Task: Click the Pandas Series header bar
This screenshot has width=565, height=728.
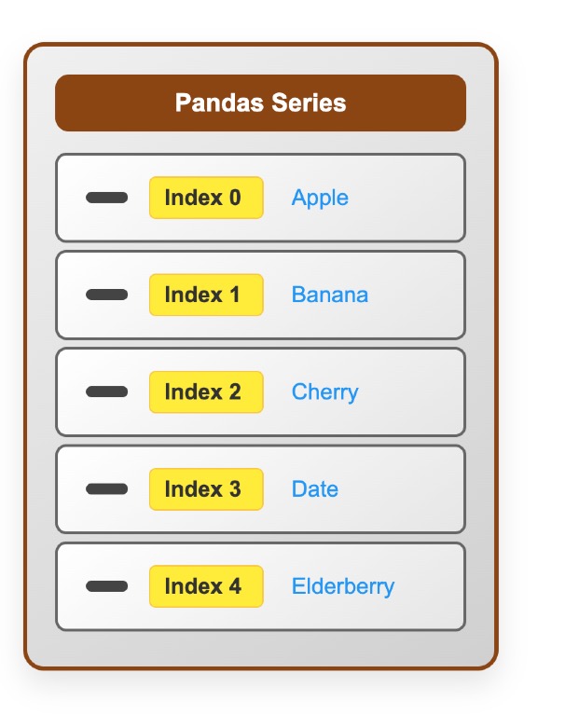Action: 260,103
